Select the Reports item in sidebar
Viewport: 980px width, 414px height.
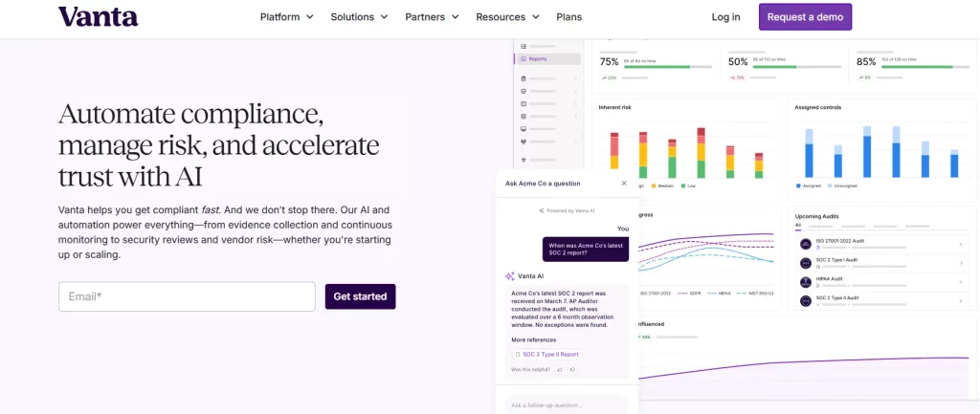(x=547, y=58)
